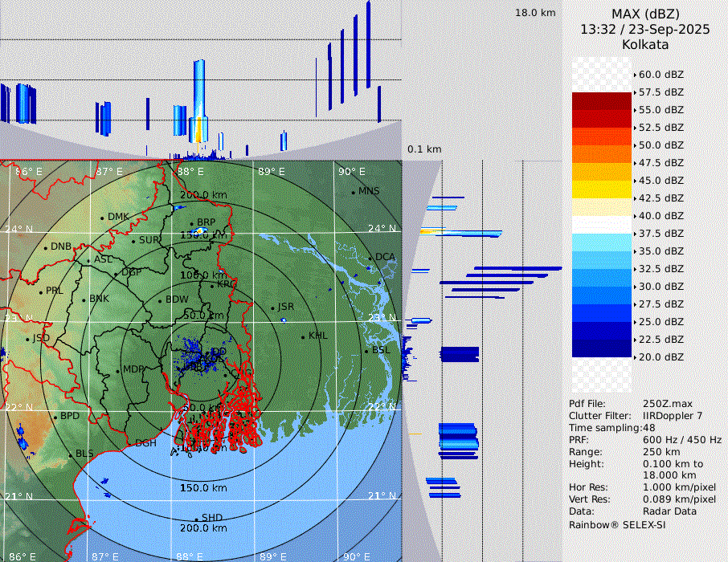Select the BDW station dot
The image size is (728, 562).
160,300
